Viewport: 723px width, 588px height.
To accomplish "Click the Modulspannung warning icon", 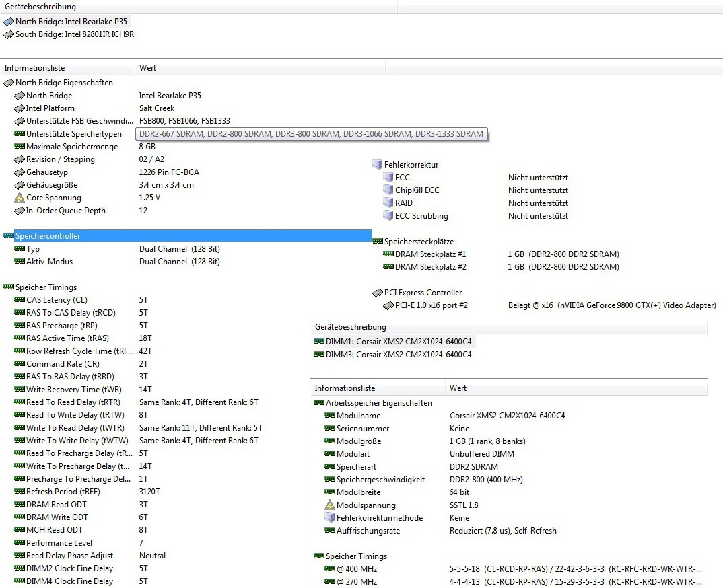I will [330, 505].
